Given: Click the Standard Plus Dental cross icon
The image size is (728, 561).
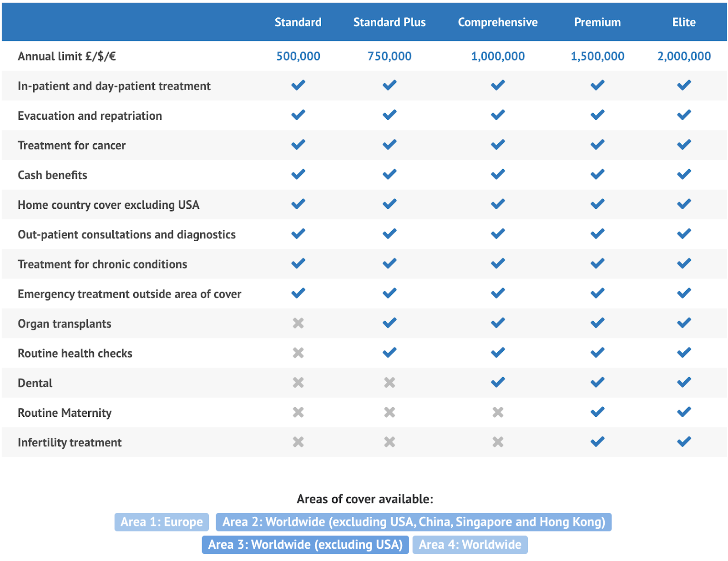Looking at the screenshot, I should 389,383.
